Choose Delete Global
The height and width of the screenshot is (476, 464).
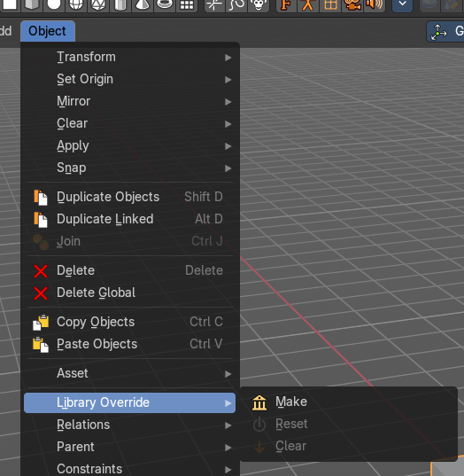130,293
